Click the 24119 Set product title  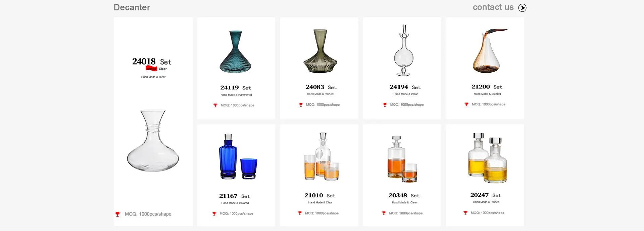click(x=236, y=88)
